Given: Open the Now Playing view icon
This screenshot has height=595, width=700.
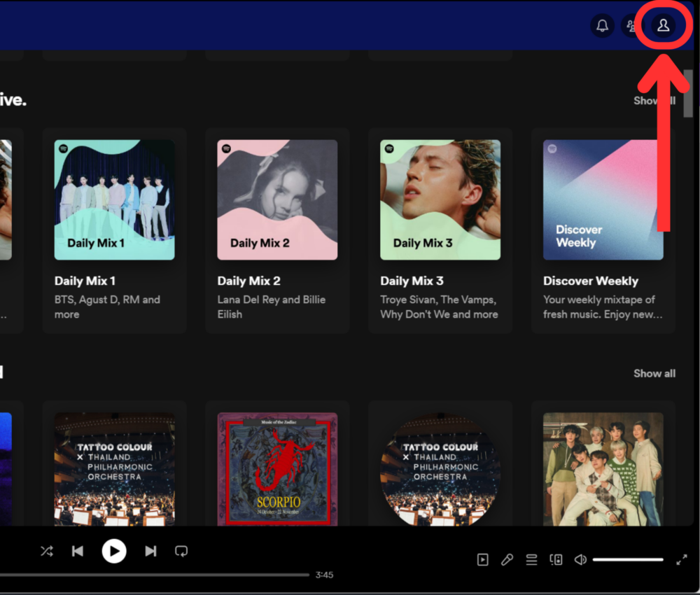Looking at the screenshot, I should tap(482, 559).
